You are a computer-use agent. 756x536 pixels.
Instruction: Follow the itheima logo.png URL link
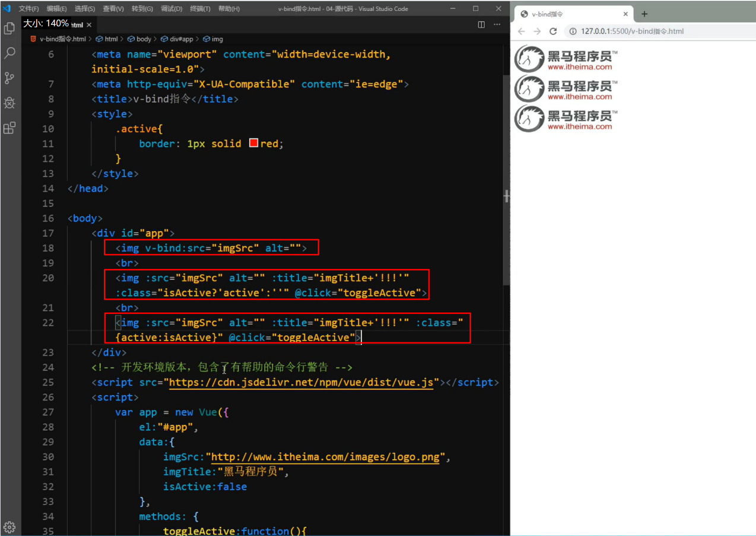pyautogui.click(x=325, y=457)
